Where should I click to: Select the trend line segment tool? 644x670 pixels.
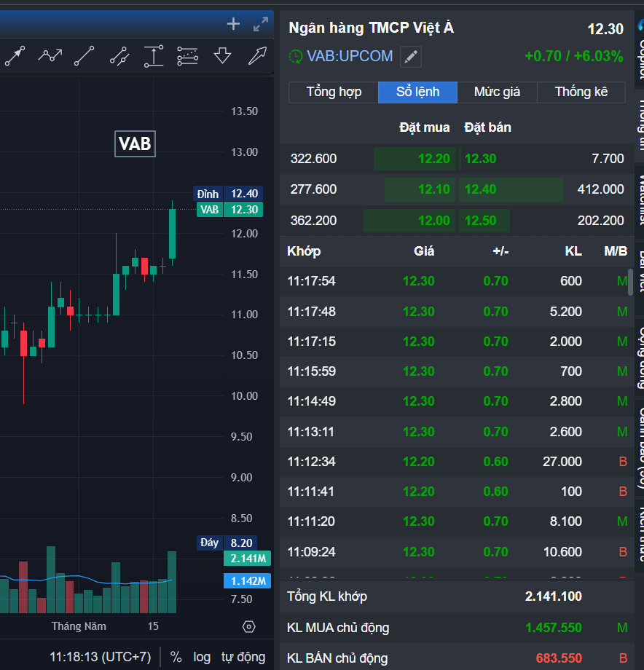click(x=85, y=55)
